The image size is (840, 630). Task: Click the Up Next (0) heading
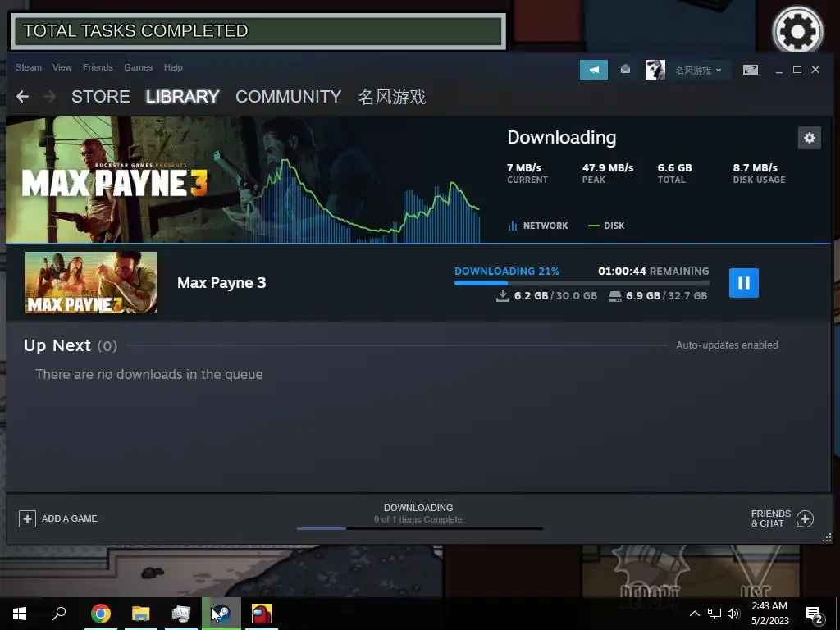click(x=71, y=345)
